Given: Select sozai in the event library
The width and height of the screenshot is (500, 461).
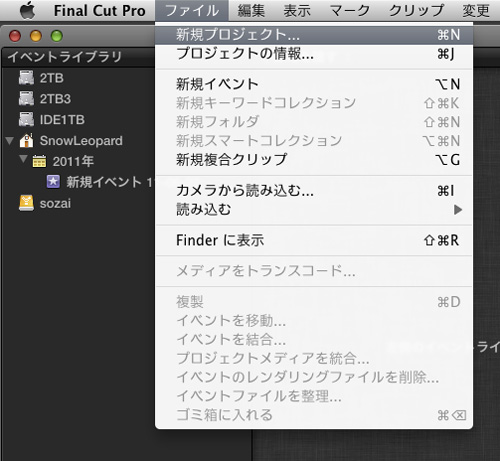Looking at the screenshot, I should pyautogui.click(x=55, y=203).
